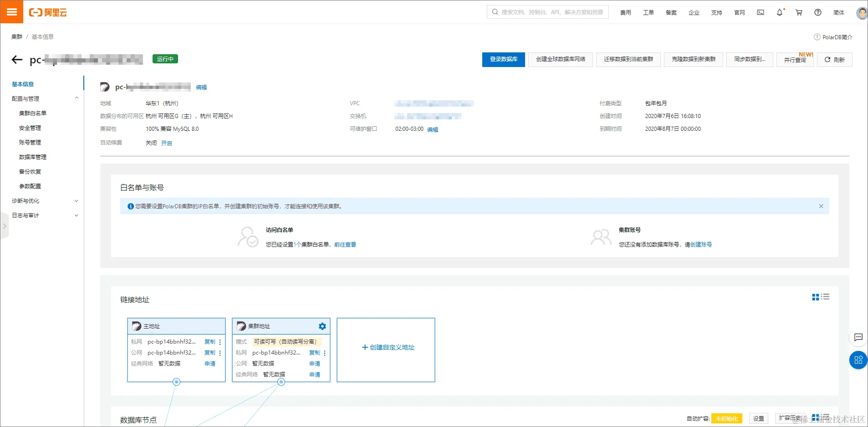Open the blue floating apps button
This screenshot has height=427, width=868.
pos(858,360)
